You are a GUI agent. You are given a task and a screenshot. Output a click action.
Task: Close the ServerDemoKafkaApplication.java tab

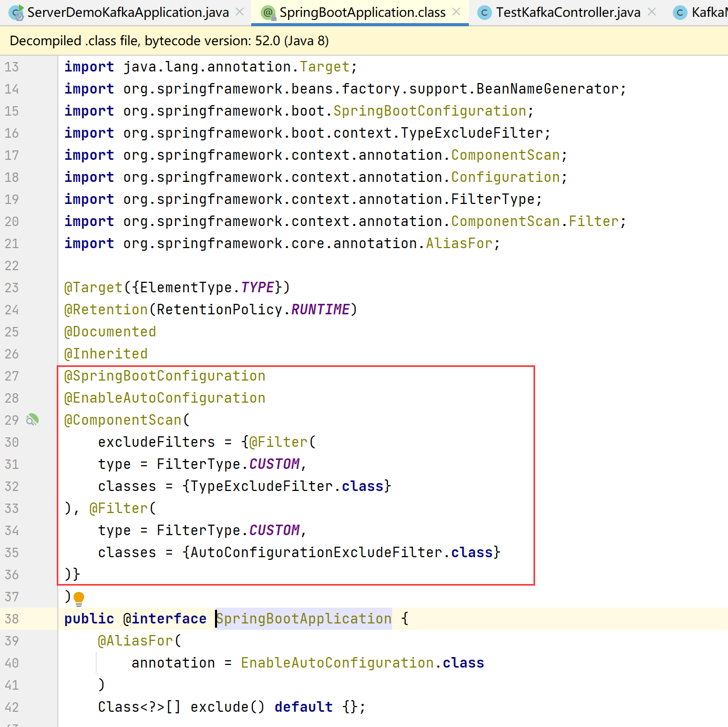click(240, 12)
